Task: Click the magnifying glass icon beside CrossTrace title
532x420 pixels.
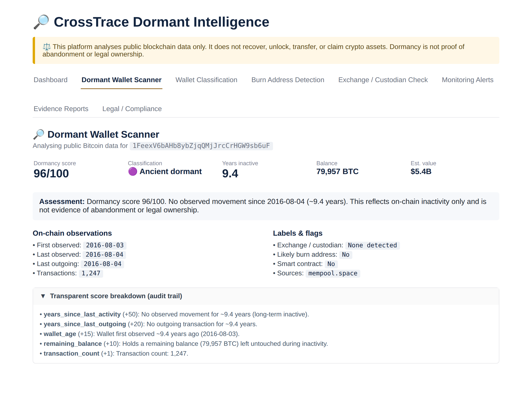Action: coord(41,22)
